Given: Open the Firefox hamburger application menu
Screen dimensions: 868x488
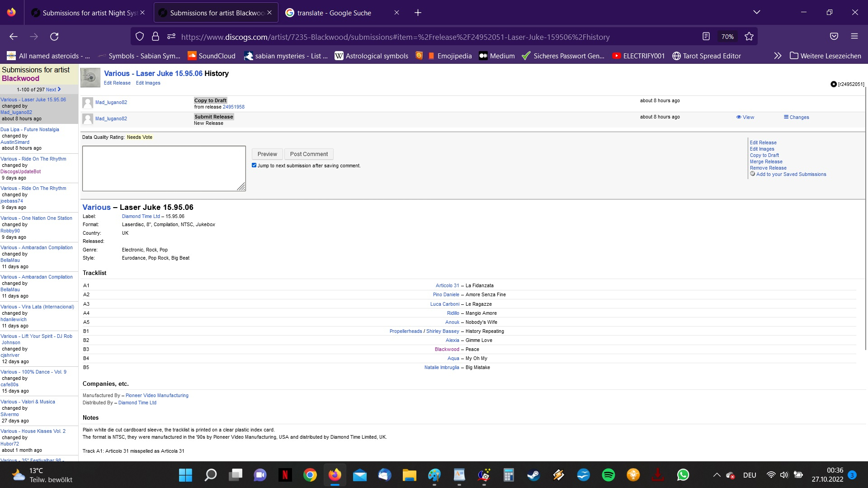Looking at the screenshot, I should (x=854, y=37).
